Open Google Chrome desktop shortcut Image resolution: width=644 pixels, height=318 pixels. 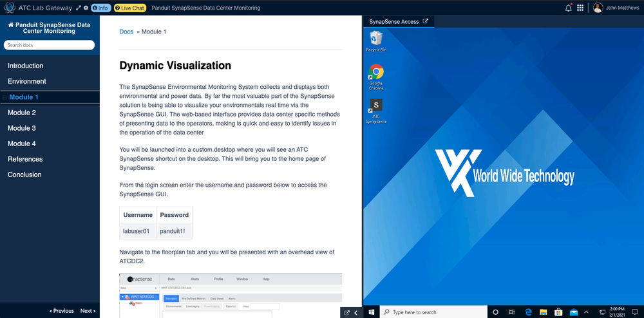point(376,76)
